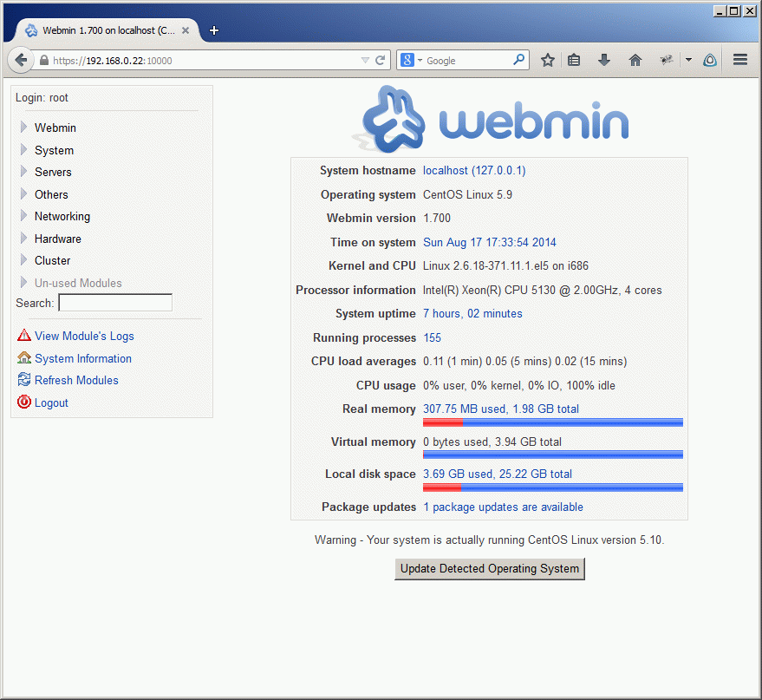Click the system time Sun Aug 17 link
Screen dimensions: 762x700
tap(490, 242)
